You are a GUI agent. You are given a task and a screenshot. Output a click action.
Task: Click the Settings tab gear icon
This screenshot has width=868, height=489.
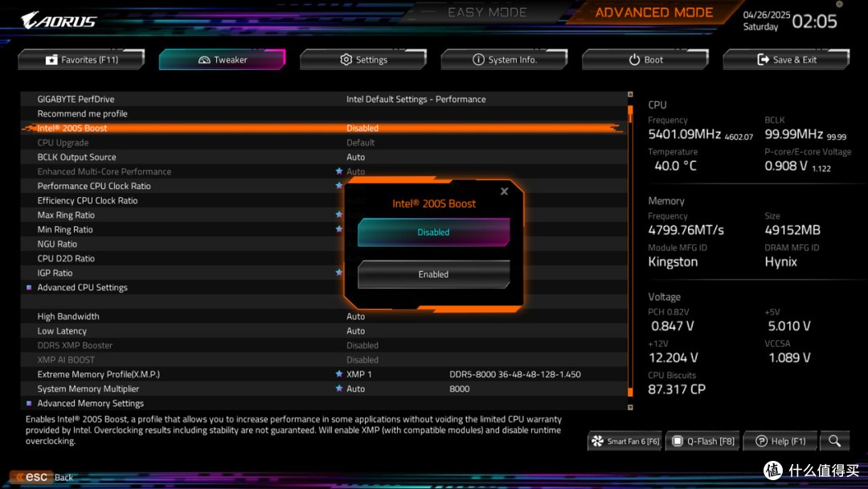(346, 60)
